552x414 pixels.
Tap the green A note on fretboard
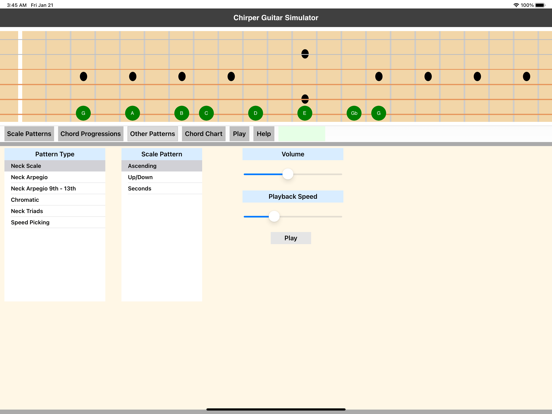(x=132, y=113)
